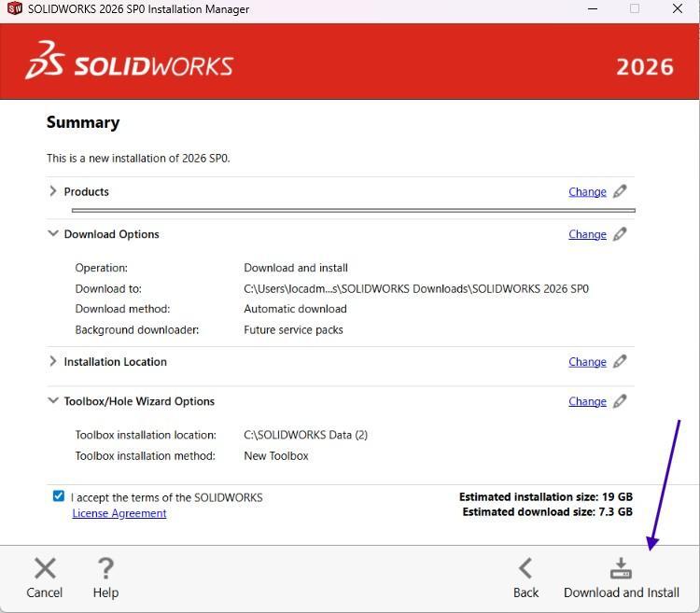The width and height of the screenshot is (700, 613).
Task: Click the SOLIDWORKS logo in red banner
Action: coord(129,62)
